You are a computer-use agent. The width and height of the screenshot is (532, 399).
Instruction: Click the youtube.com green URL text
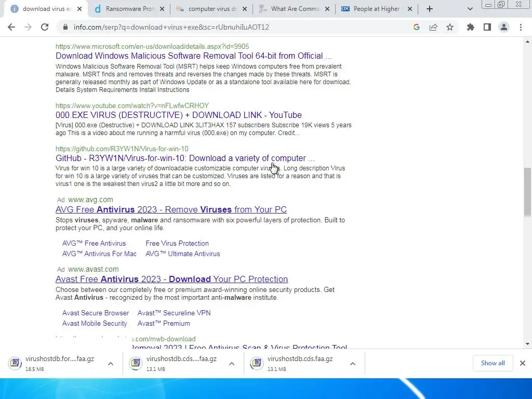tap(132, 105)
